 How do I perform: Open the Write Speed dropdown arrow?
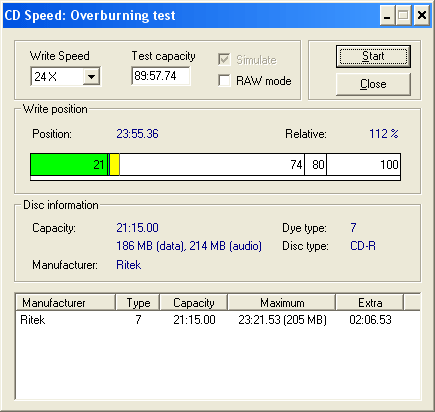[91, 77]
